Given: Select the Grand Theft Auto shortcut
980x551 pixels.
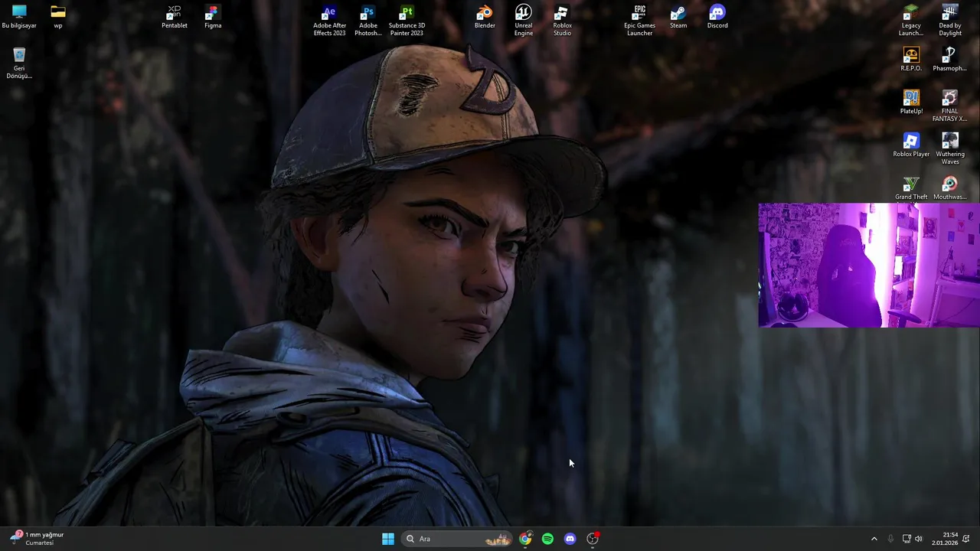Looking at the screenshot, I should [x=911, y=188].
